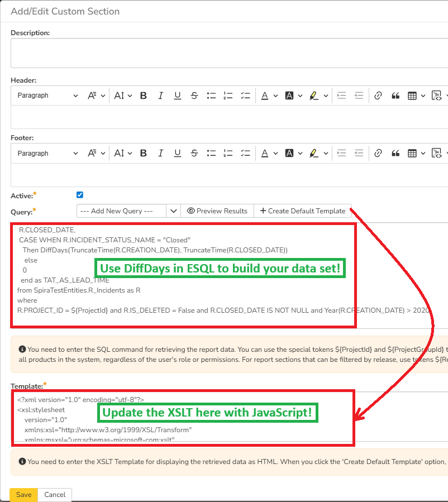Save the custom section
The height and width of the screenshot is (502, 448).
23,494
